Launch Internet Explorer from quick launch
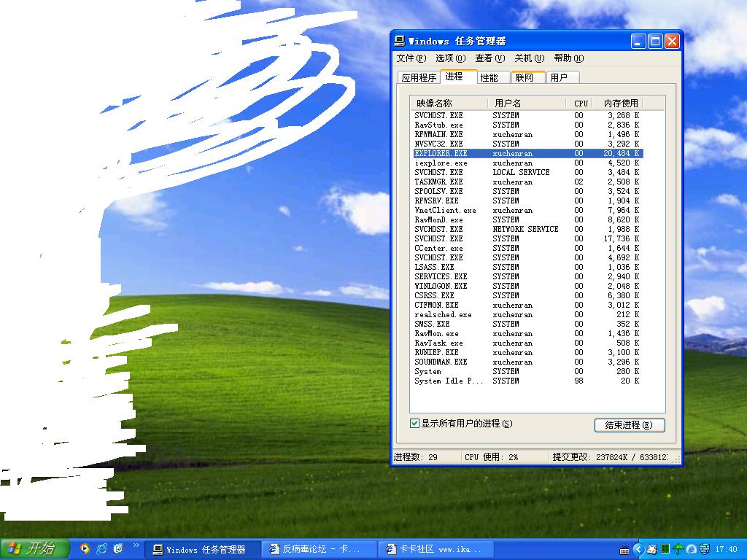Image resolution: width=747 pixels, height=560 pixels. [x=101, y=549]
